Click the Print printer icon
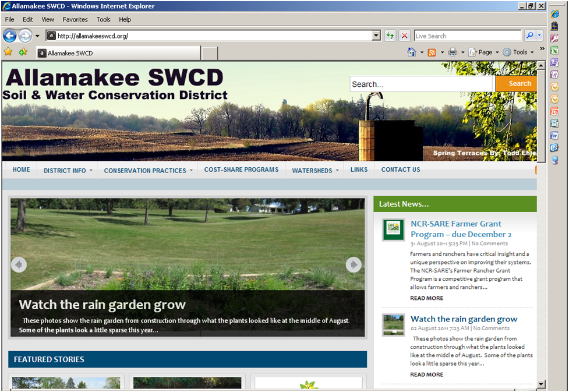 pos(453,52)
